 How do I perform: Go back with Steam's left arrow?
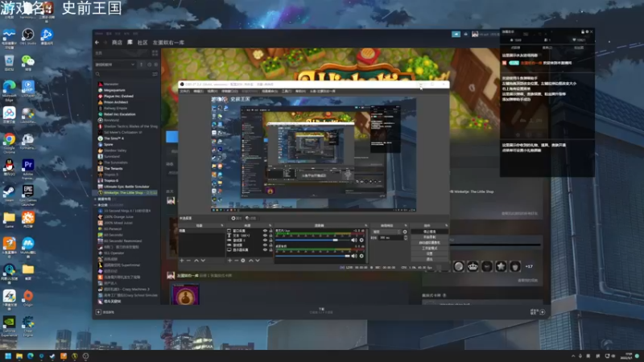(97, 43)
